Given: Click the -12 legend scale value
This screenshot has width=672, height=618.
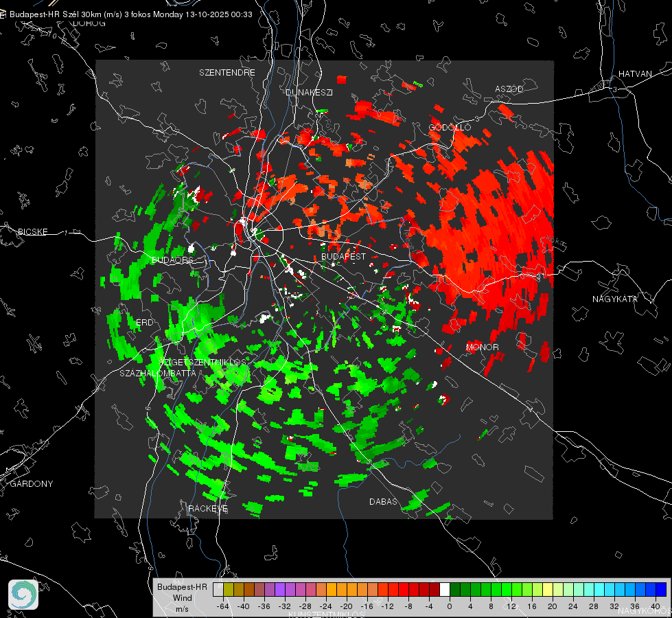Looking at the screenshot, I should click(387, 606).
